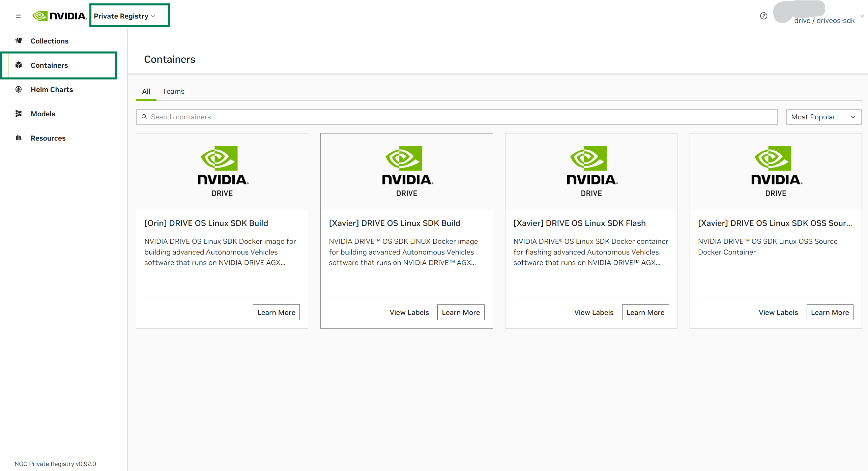The width and height of the screenshot is (868, 471).
Task: Click the Containers cube icon
Action: pyautogui.click(x=19, y=65)
